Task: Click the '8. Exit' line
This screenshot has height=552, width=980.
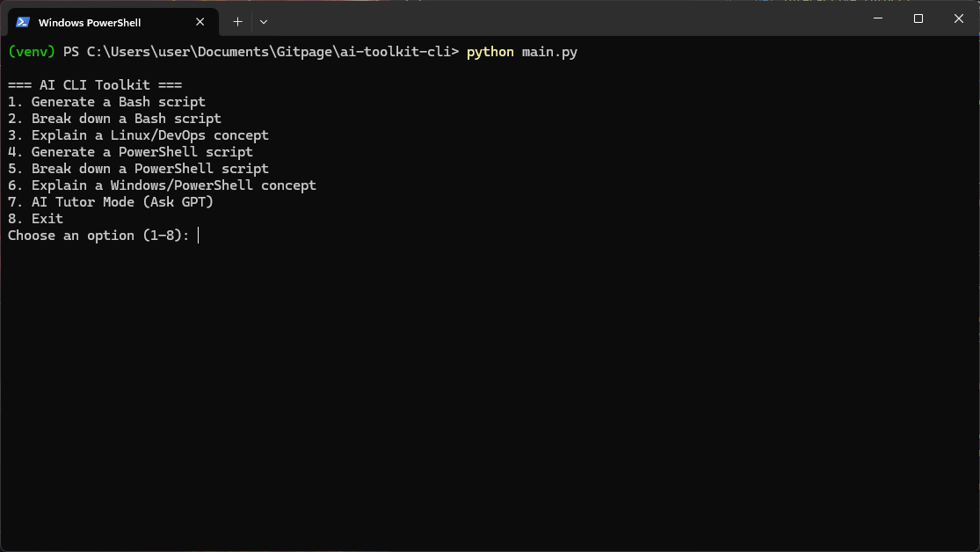Action: pos(36,219)
